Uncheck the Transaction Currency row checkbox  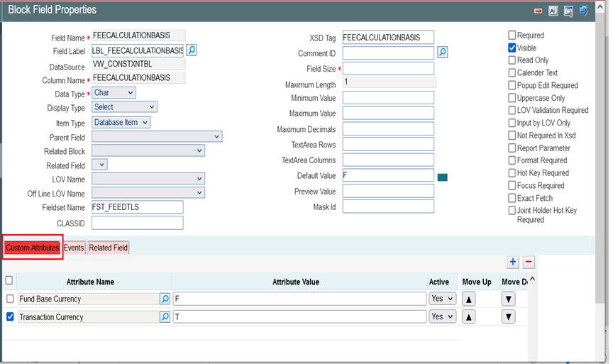point(10,316)
